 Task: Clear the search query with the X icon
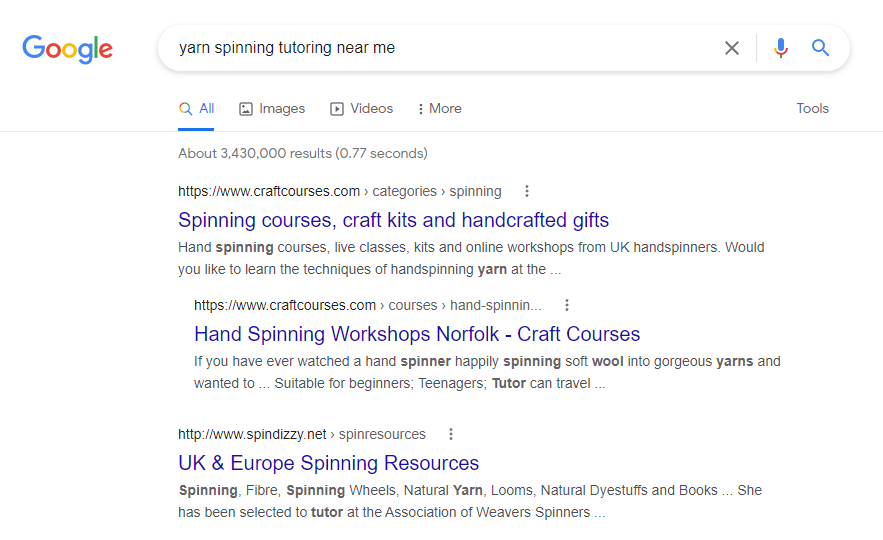(x=732, y=48)
